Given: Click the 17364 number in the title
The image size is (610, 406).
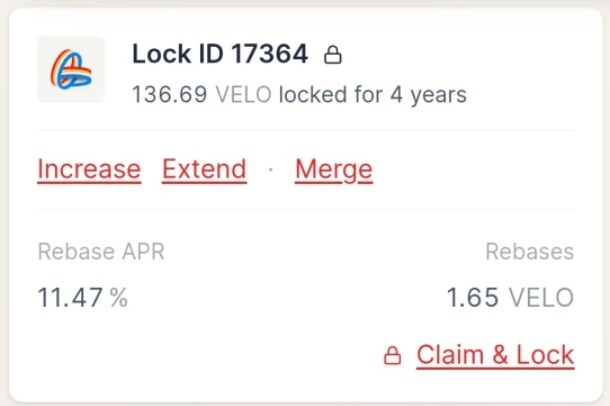Looking at the screenshot, I should pyautogui.click(x=270, y=54).
